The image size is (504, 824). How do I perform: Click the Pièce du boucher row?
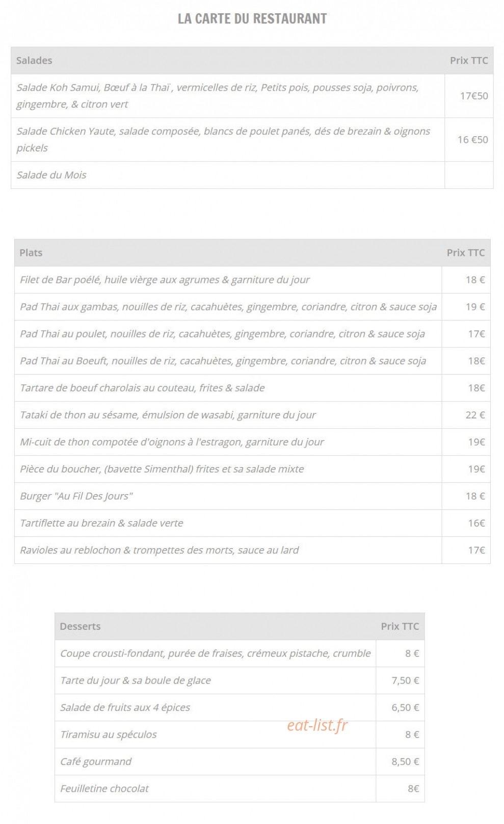coord(252,469)
